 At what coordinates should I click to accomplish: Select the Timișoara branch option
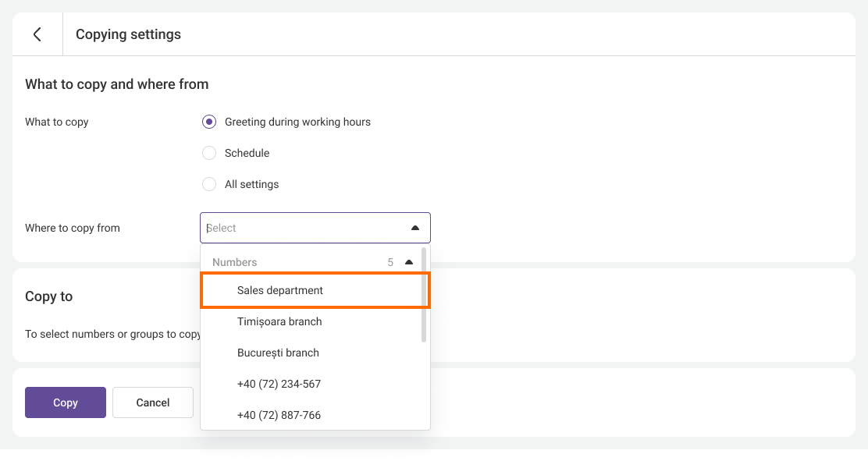279,321
